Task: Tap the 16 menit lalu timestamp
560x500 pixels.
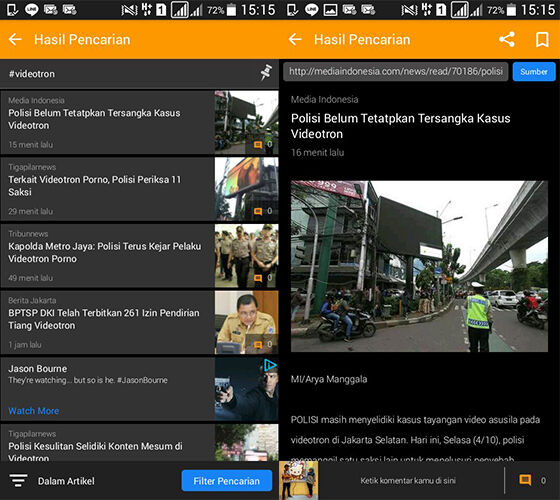Action: [x=317, y=152]
